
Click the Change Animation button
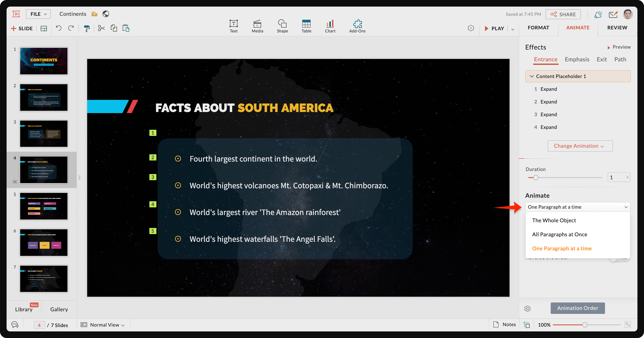(580, 146)
